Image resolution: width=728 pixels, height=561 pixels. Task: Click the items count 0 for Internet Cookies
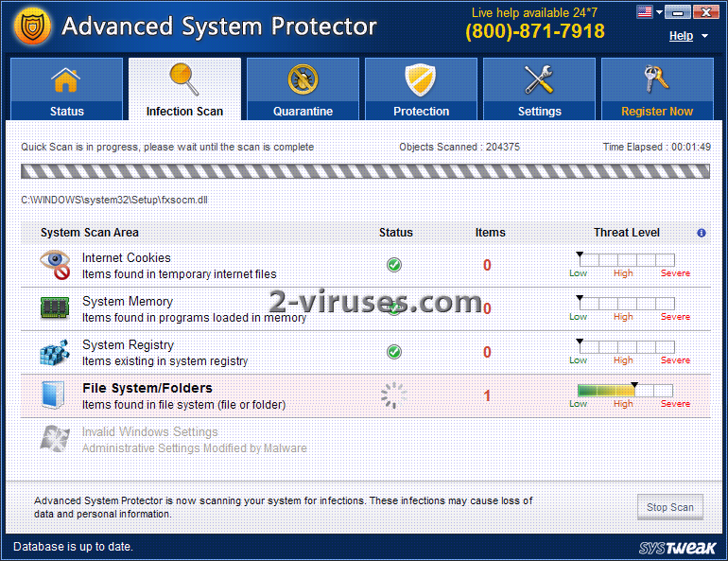coord(487,265)
